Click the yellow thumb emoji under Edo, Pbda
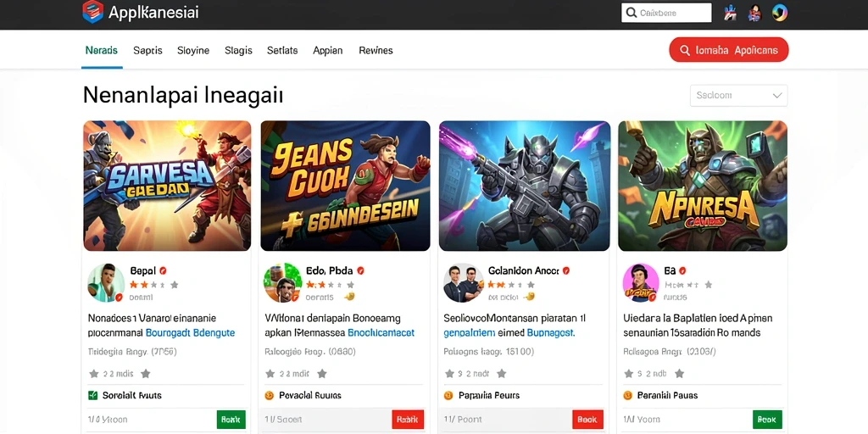Screen dimensions: 868x434 click(x=348, y=297)
